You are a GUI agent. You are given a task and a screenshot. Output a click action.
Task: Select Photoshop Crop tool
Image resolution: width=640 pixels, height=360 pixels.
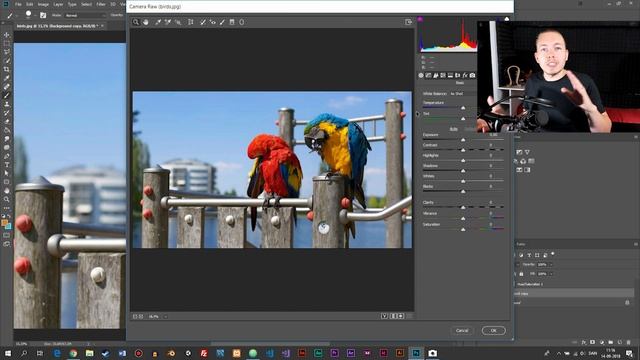7,69
